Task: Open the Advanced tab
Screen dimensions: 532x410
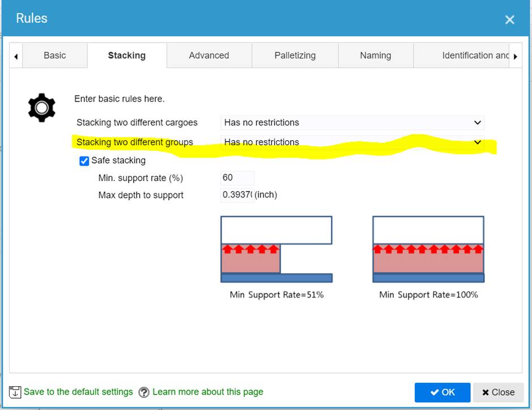Action: point(209,56)
